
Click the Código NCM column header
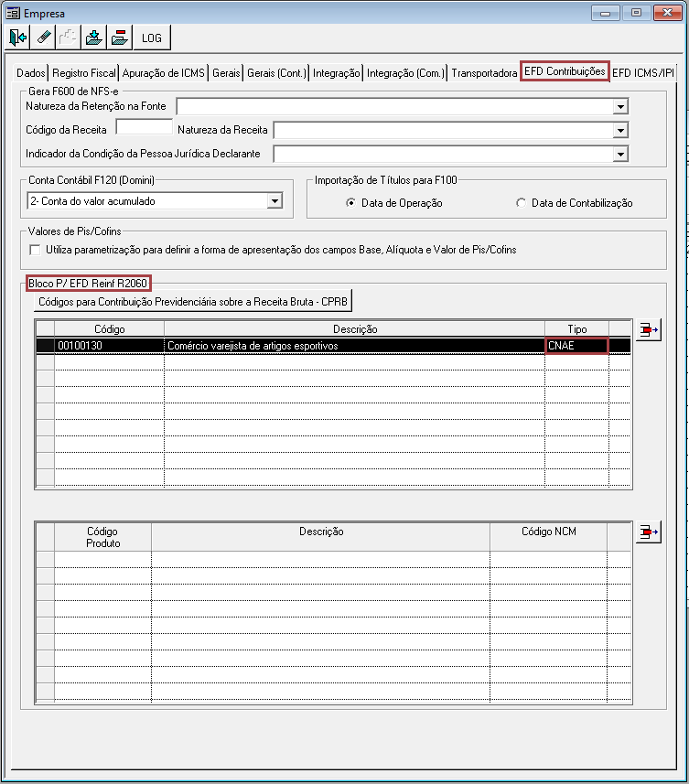tap(548, 537)
